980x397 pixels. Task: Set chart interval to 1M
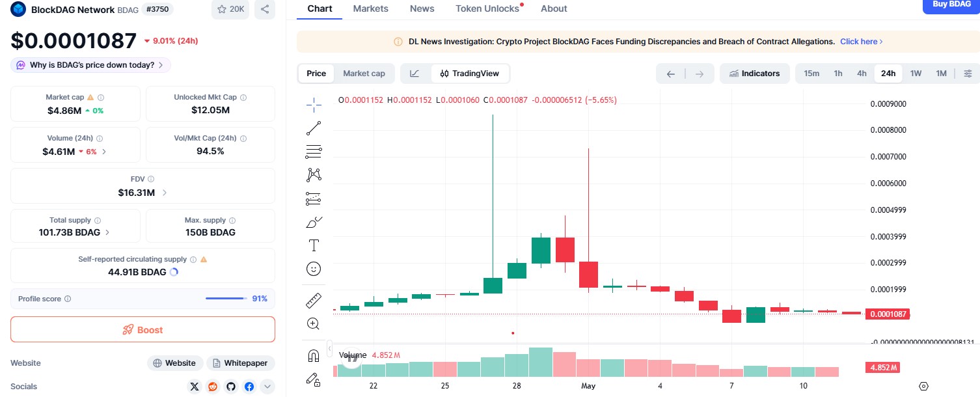[x=941, y=74]
